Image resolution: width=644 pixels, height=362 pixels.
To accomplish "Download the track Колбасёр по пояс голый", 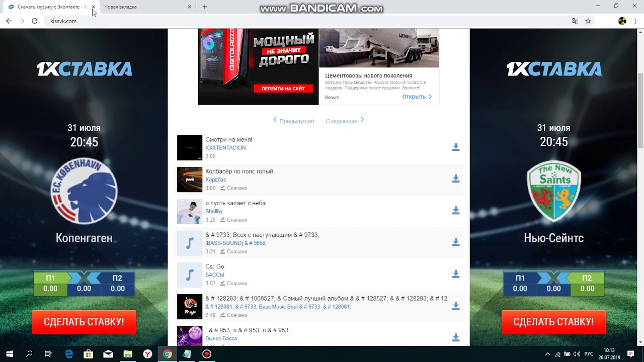I will [456, 178].
